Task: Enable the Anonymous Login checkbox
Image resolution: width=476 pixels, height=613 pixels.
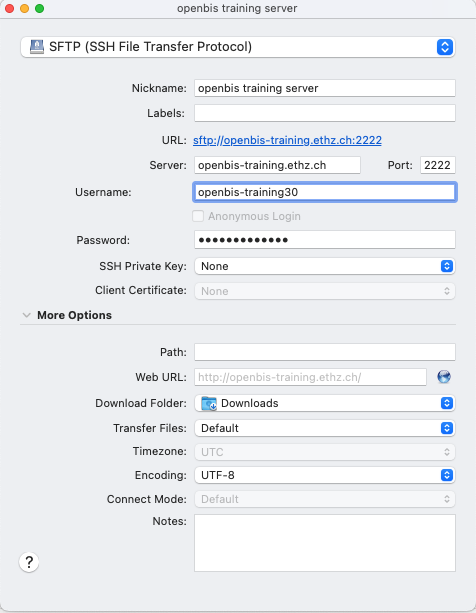Action: coord(198,216)
